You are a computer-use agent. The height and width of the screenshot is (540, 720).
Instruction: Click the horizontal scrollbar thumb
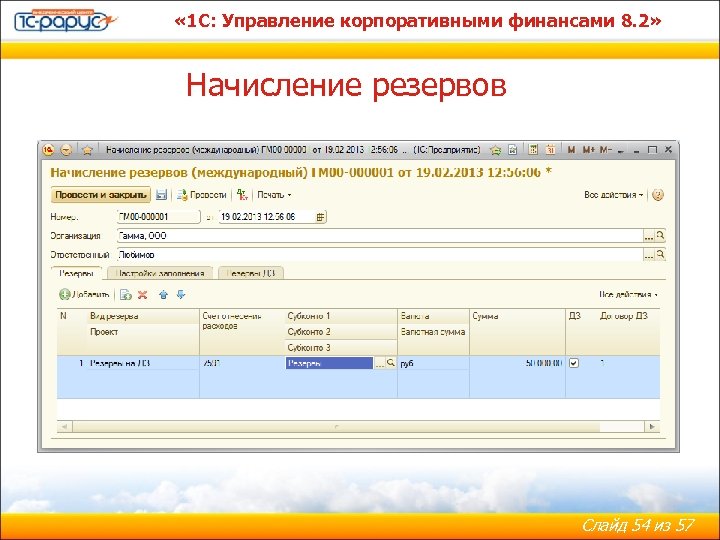(336, 427)
